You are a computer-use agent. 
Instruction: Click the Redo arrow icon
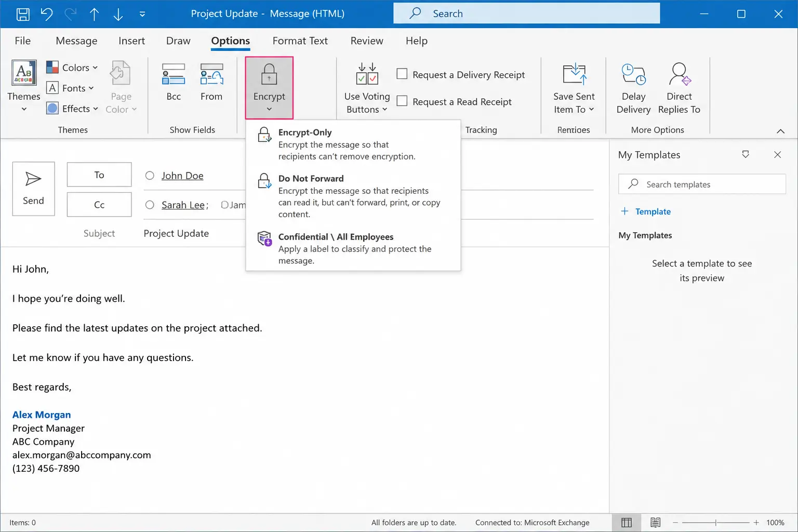click(71, 14)
